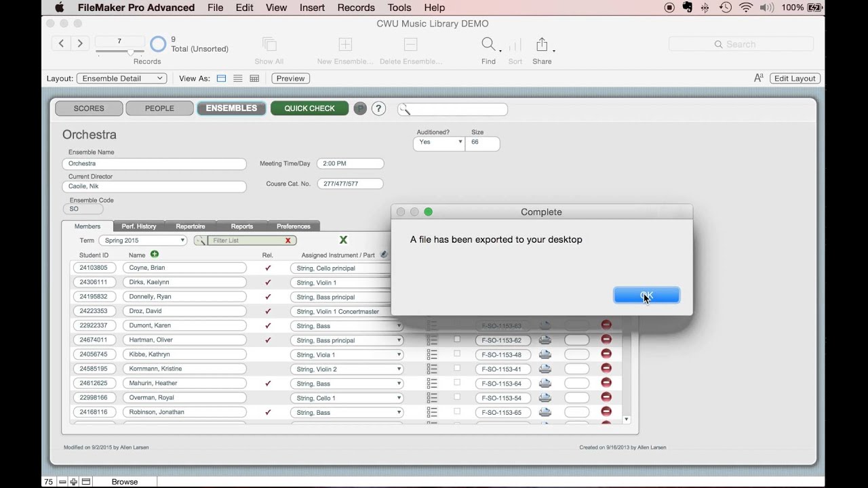Click the Ensemble Name field
Image resolution: width=868 pixels, height=488 pixels.
(x=155, y=164)
